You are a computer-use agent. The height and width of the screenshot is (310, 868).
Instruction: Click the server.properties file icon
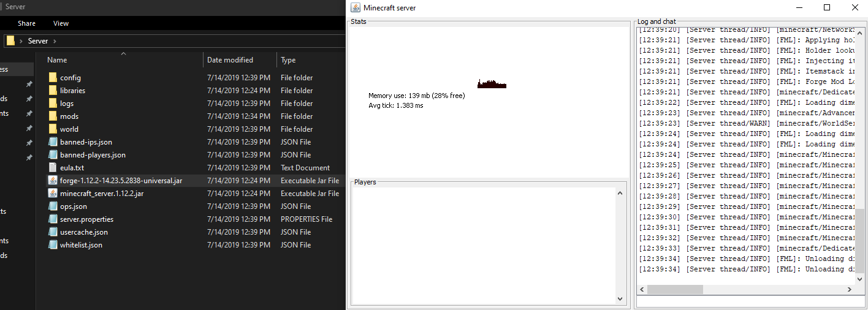53,219
